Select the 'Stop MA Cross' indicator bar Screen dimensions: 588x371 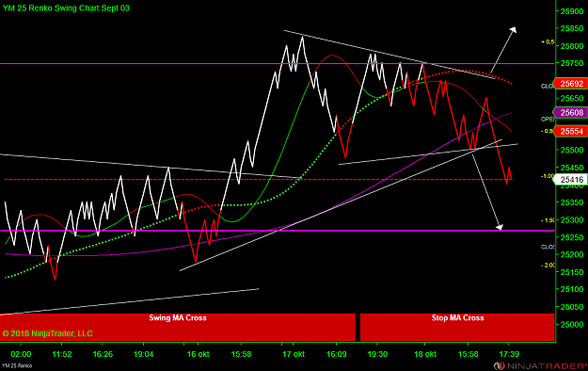457,327
